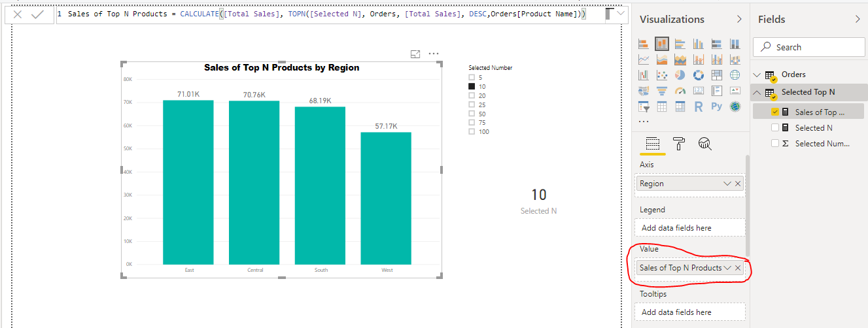Viewport: 868px width, 328px height.
Task: Select the scatter chart visual
Action: pos(662,75)
